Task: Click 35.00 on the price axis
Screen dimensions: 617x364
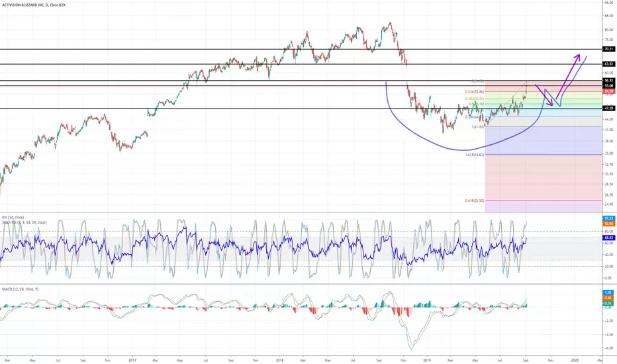Action: pyautogui.click(x=609, y=154)
